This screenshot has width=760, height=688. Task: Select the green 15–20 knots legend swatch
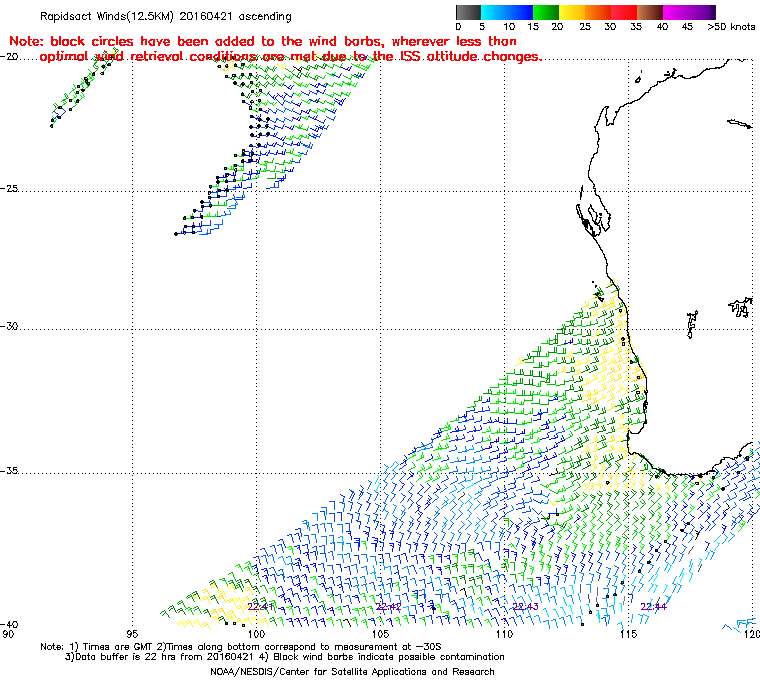(546, 12)
